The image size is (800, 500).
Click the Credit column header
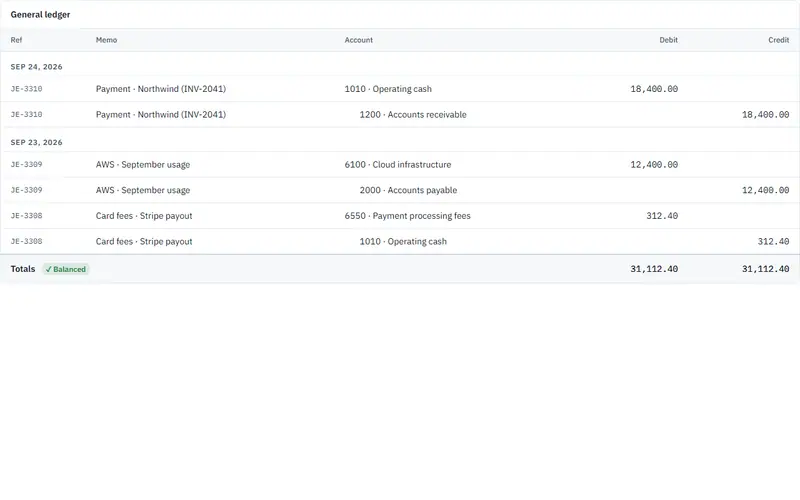[779, 40]
